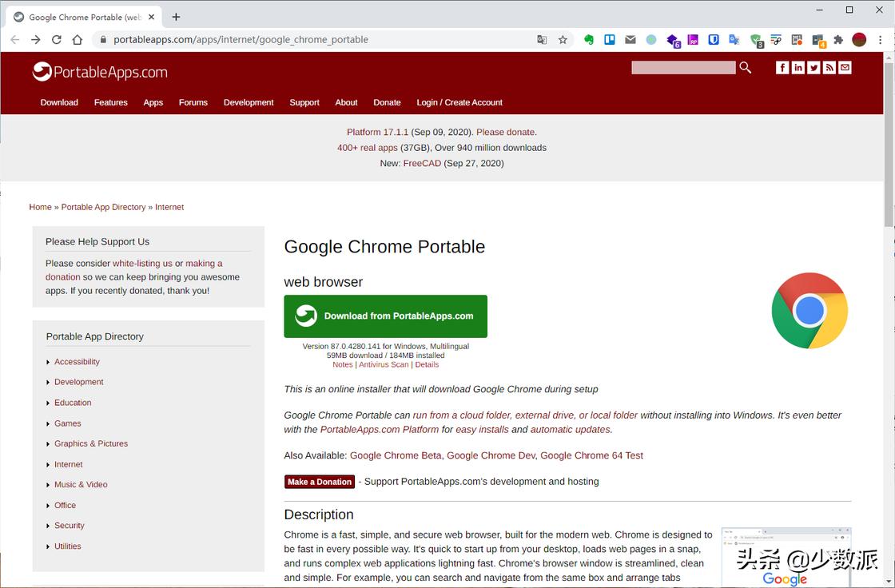Expand the Security directory category

point(69,525)
